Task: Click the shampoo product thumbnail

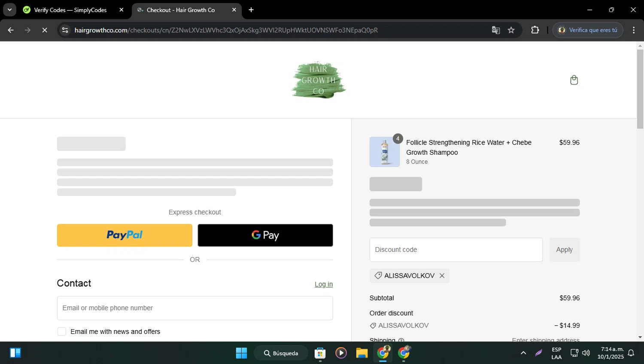Action: point(385,152)
